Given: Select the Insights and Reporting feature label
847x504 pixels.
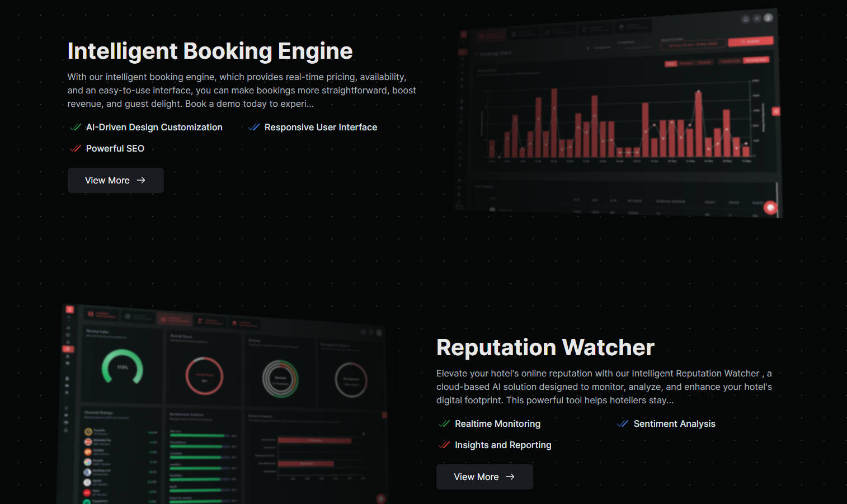Looking at the screenshot, I should (503, 445).
